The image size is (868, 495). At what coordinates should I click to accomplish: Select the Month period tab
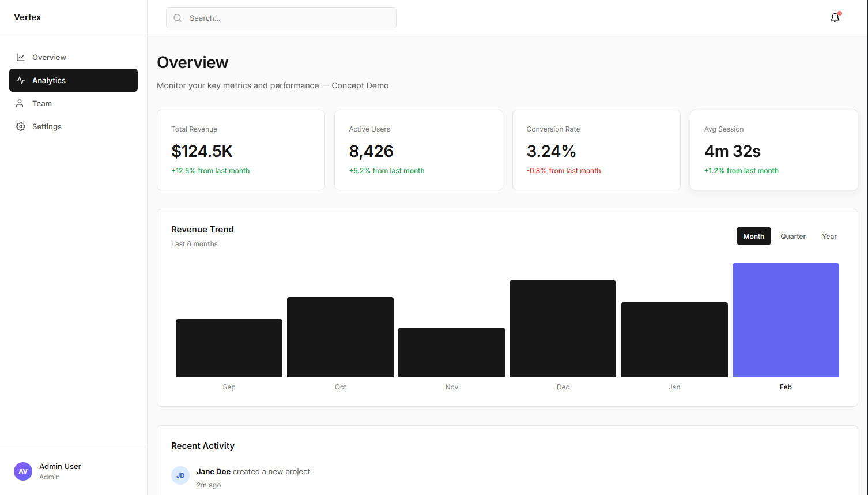click(753, 236)
